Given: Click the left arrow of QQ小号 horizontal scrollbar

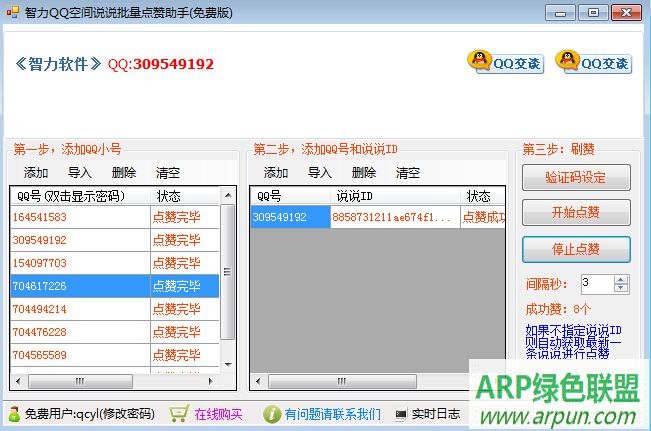Looking at the screenshot, I should 17,381.
